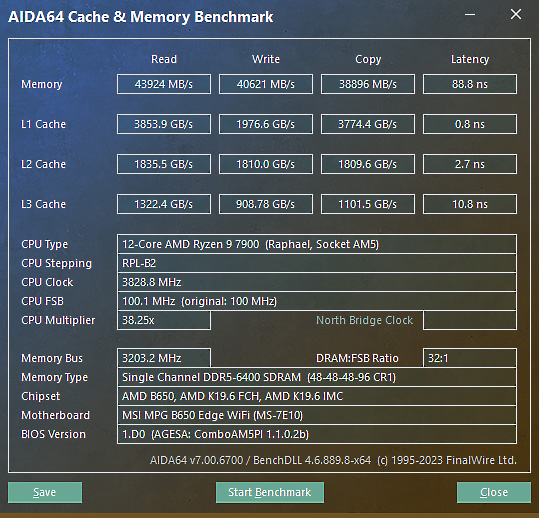This screenshot has height=518, width=539.
Task: Select L1 Cache latency 0.8 ns
Action: 470,124
